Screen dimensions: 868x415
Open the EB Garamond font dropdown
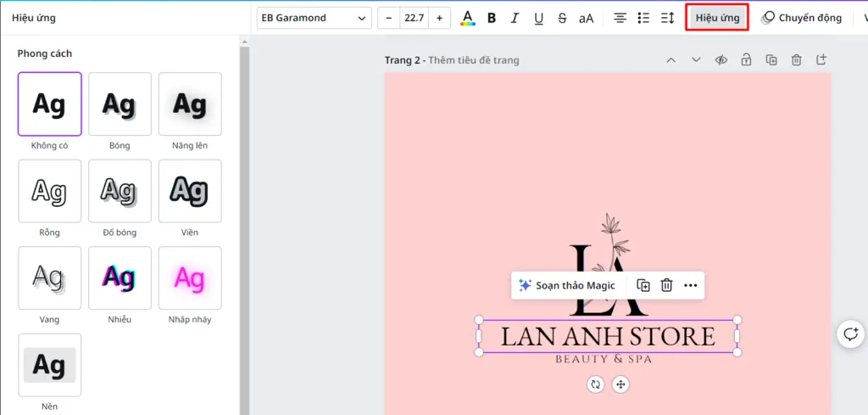click(314, 18)
